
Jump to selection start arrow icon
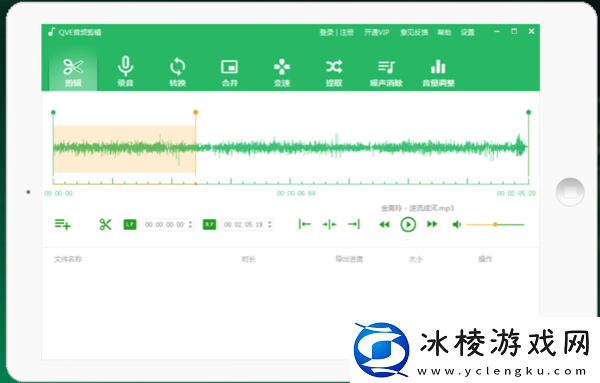point(305,224)
